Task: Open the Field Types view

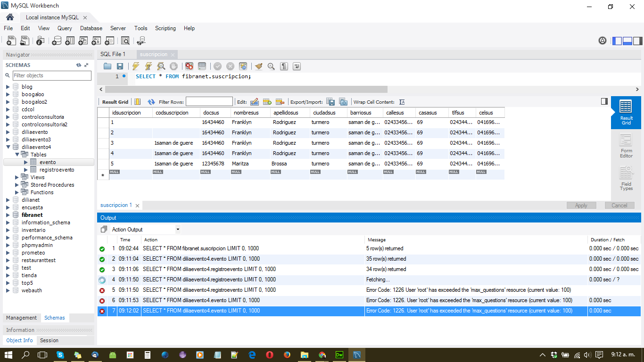Action: pos(626,178)
